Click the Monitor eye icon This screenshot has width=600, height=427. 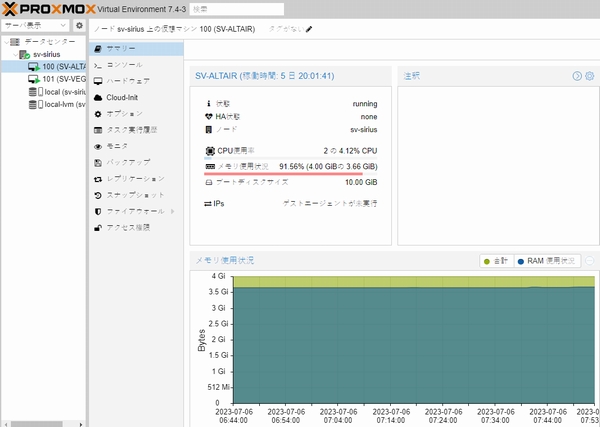(x=98, y=147)
